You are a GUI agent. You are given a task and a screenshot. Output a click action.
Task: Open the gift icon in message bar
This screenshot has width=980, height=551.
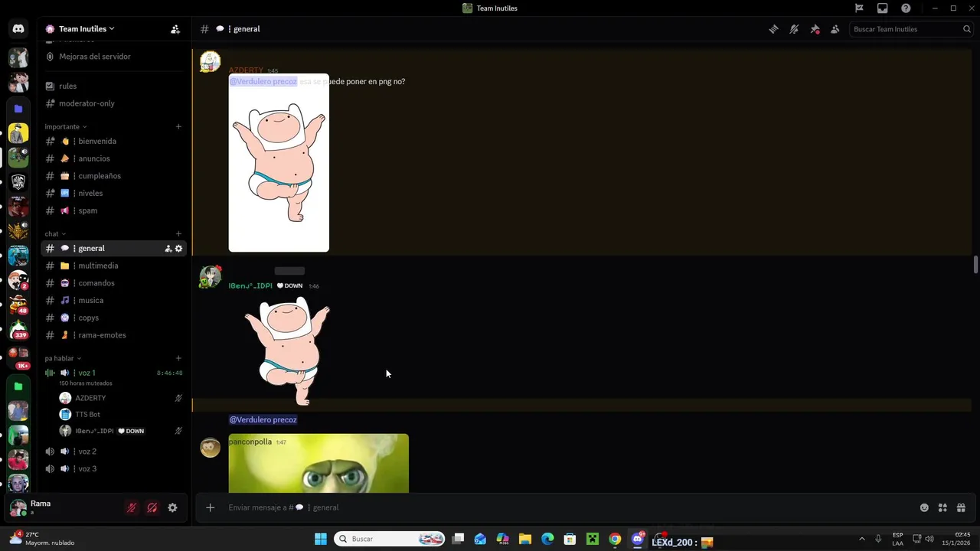click(961, 507)
